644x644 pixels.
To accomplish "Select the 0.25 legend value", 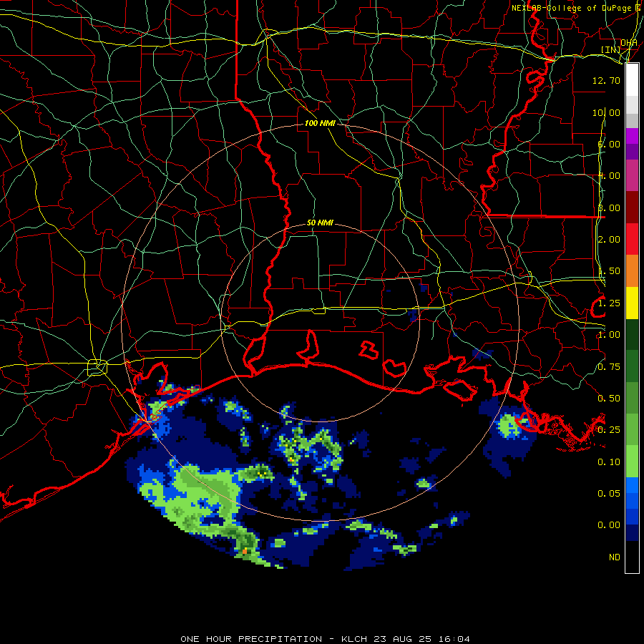I will click(x=609, y=430).
